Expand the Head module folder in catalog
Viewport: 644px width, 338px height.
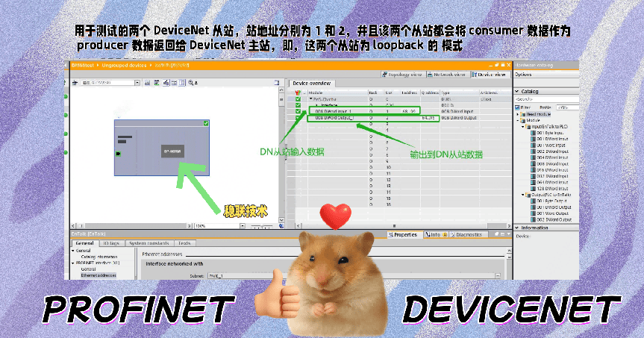(x=518, y=114)
